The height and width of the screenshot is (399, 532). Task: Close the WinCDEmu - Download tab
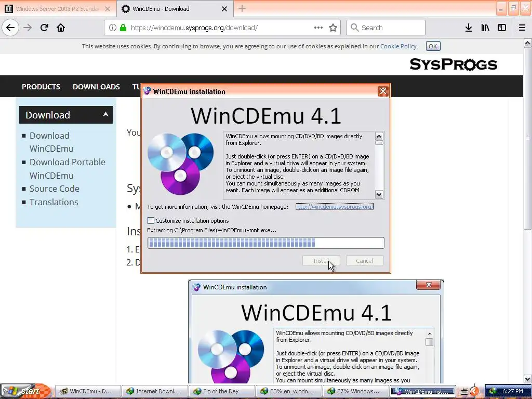click(x=224, y=9)
